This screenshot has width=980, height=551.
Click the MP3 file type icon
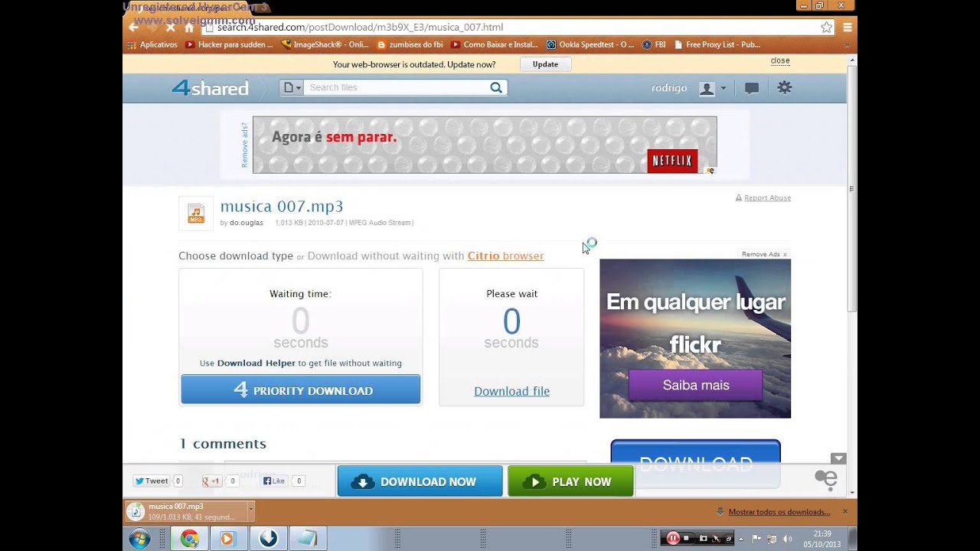point(196,214)
